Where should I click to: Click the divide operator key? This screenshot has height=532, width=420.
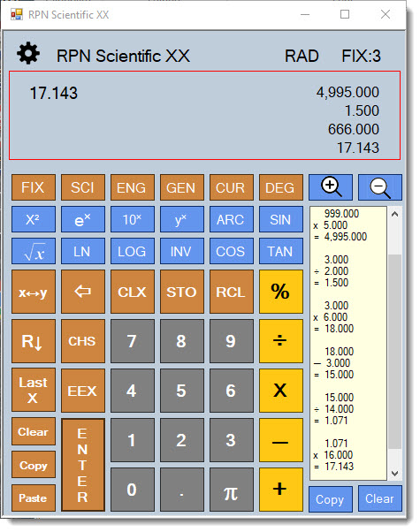click(281, 341)
